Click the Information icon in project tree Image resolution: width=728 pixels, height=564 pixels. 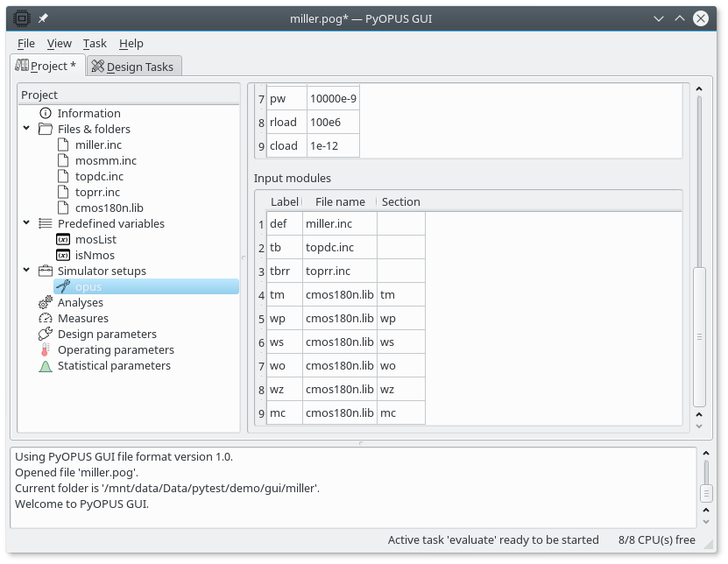46,113
